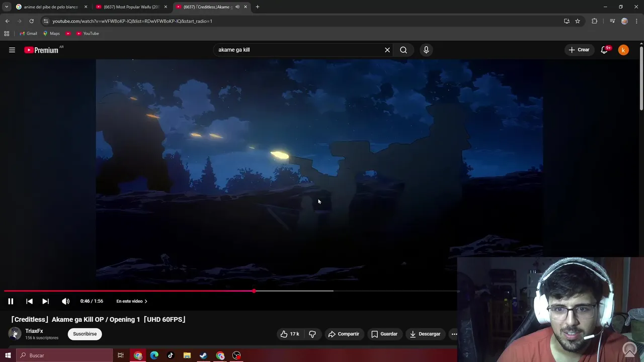View site information icon in address bar
The width and height of the screenshot is (644, 362).
(46, 21)
